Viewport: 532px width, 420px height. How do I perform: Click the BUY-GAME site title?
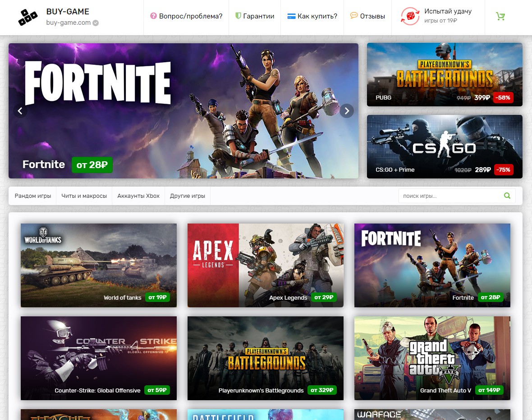coord(68,12)
